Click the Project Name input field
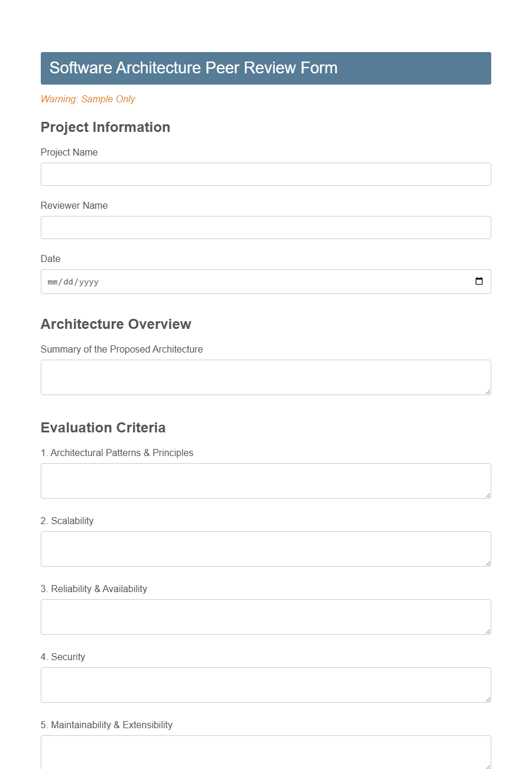The width and height of the screenshot is (532, 769). [265, 174]
